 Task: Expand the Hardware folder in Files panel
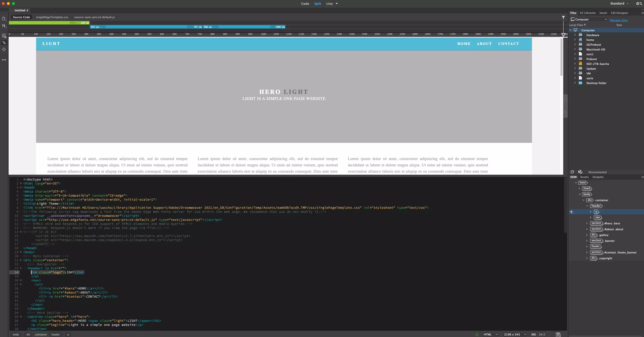point(575,35)
